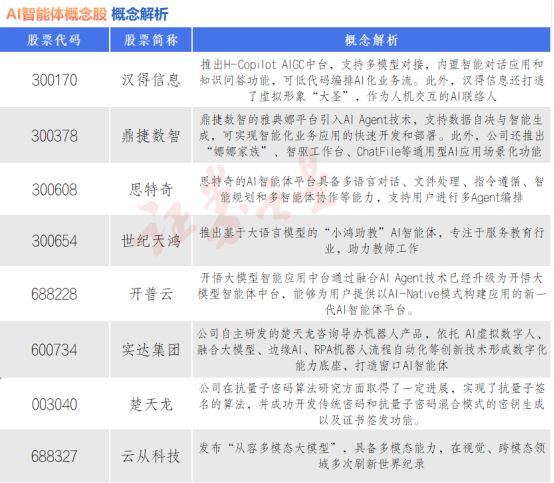Click the 思特奇 多Agent编排 description cell
554x483 pixels.
372,190
